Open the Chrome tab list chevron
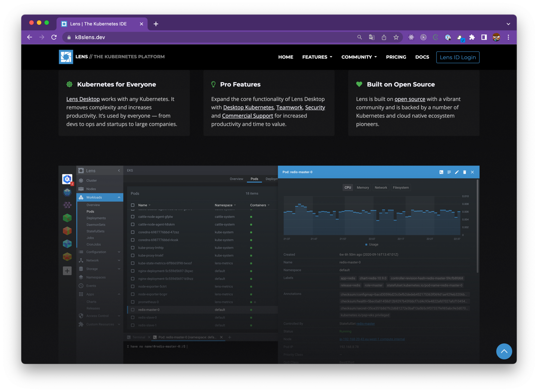Image resolution: width=538 pixels, height=392 pixels. 508,24
